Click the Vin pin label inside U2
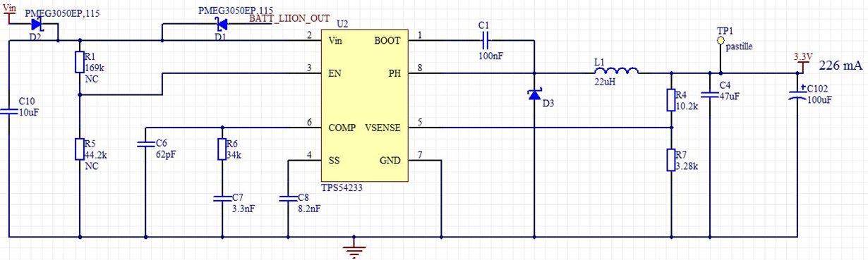This screenshot has height=260, width=868. (336, 41)
